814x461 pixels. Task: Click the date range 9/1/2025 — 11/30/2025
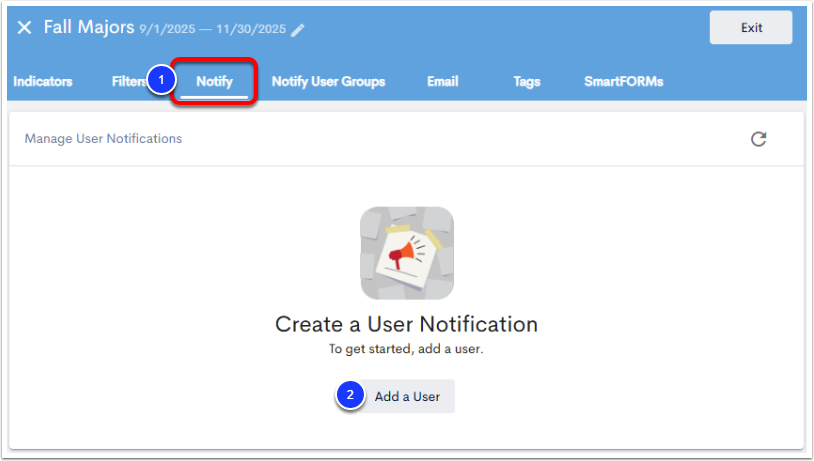[x=212, y=29]
